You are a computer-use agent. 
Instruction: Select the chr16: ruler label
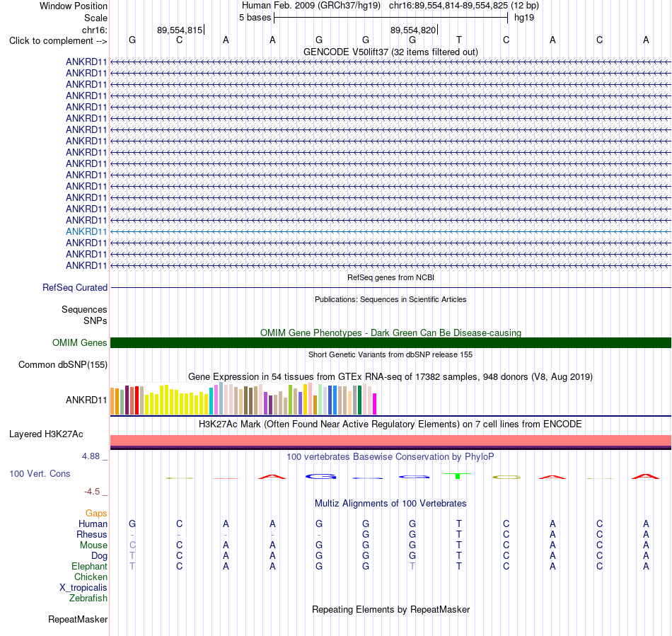click(94, 30)
